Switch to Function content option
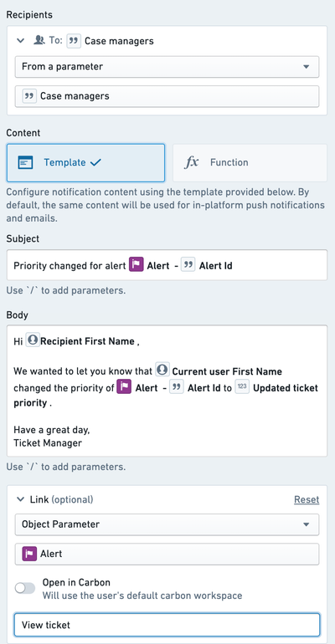 250,162
